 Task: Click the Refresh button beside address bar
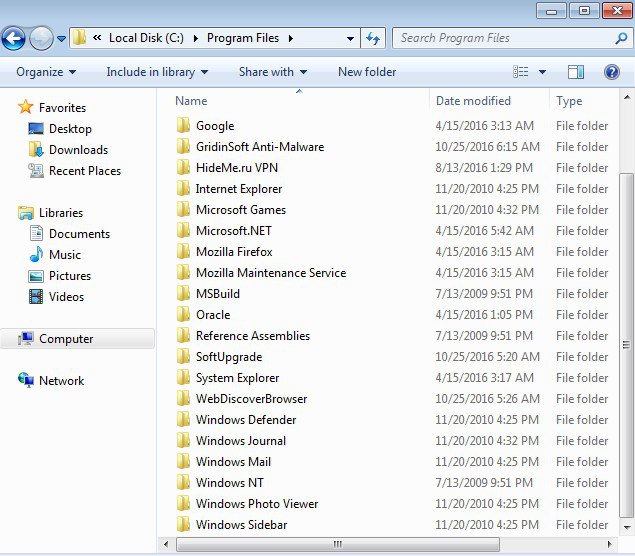[373, 38]
